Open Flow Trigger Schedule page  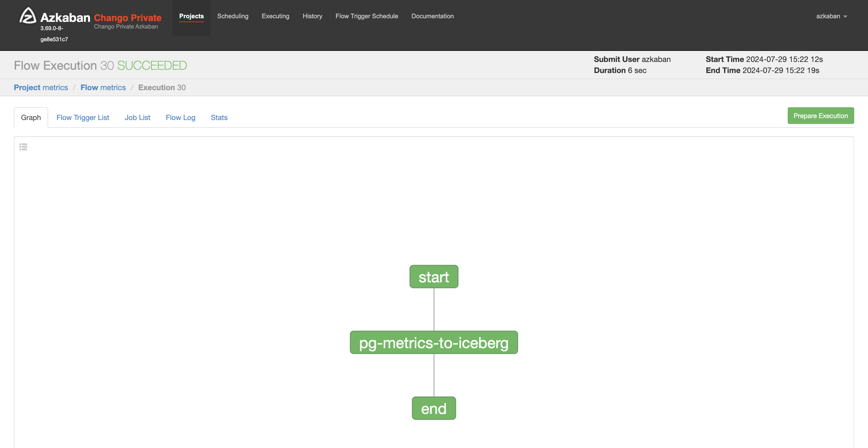(x=367, y=16)
